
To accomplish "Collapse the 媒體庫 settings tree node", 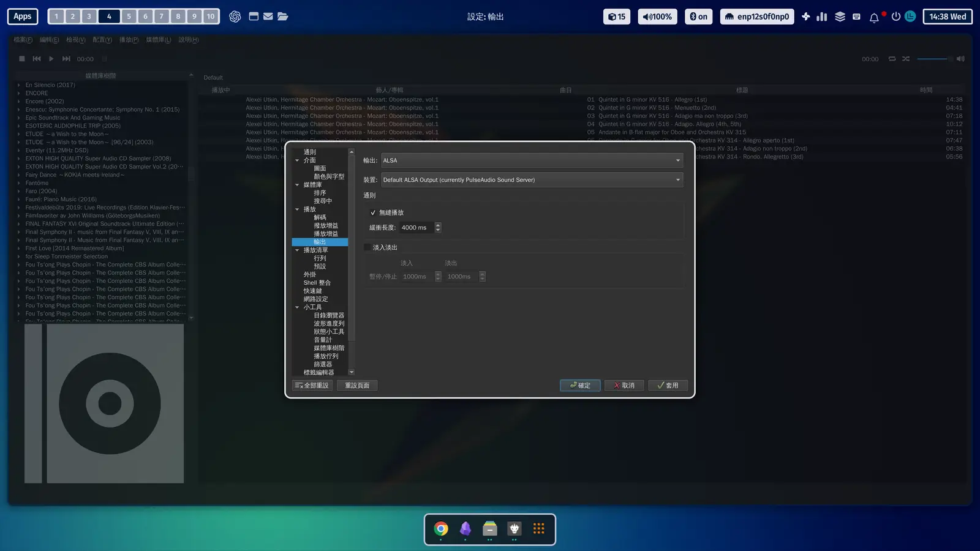I will [298, 185].
